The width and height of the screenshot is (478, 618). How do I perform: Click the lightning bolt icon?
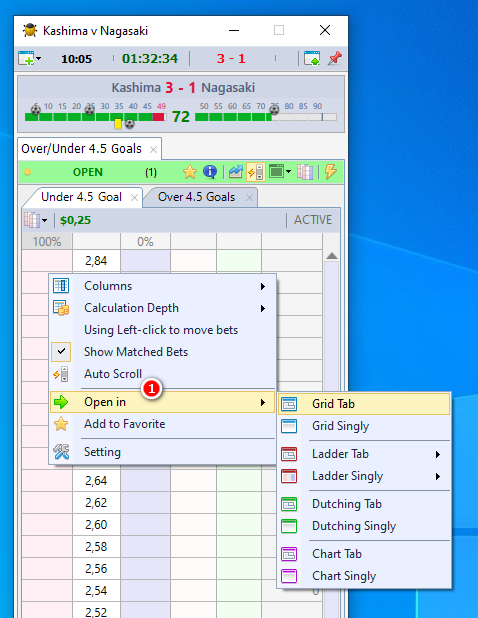[x=331, y=172]
